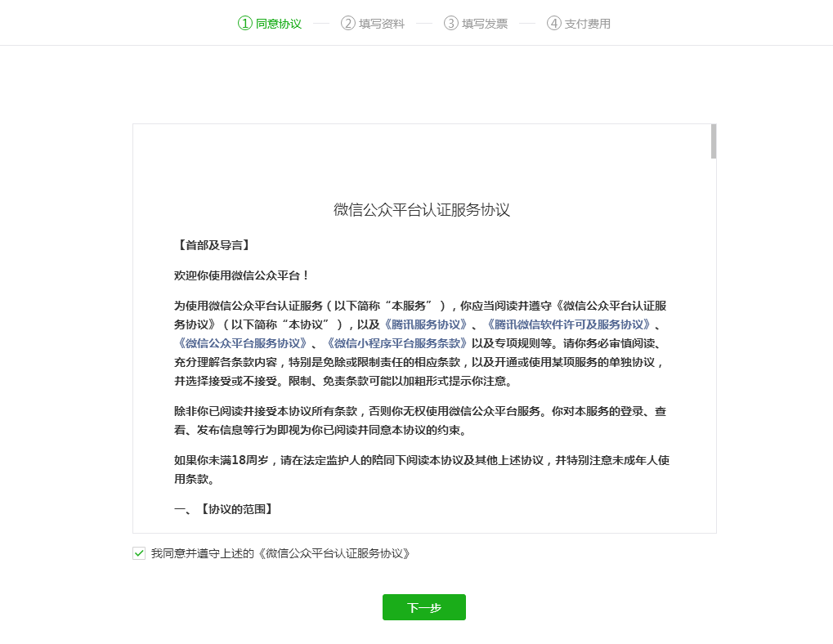
Task: Open the 《腾讯微信软件许可及服务协议》 link
Action: tap(568, 324)
